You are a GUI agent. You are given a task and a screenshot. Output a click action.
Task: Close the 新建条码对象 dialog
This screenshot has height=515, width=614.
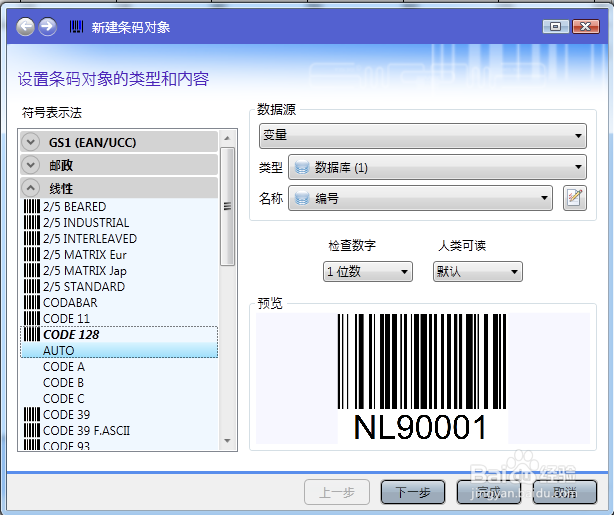[585, 27]
